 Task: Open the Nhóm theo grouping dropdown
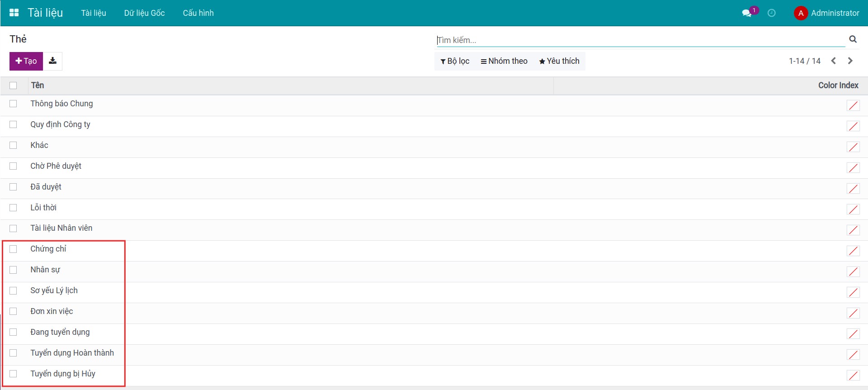[x=504, y=61]
